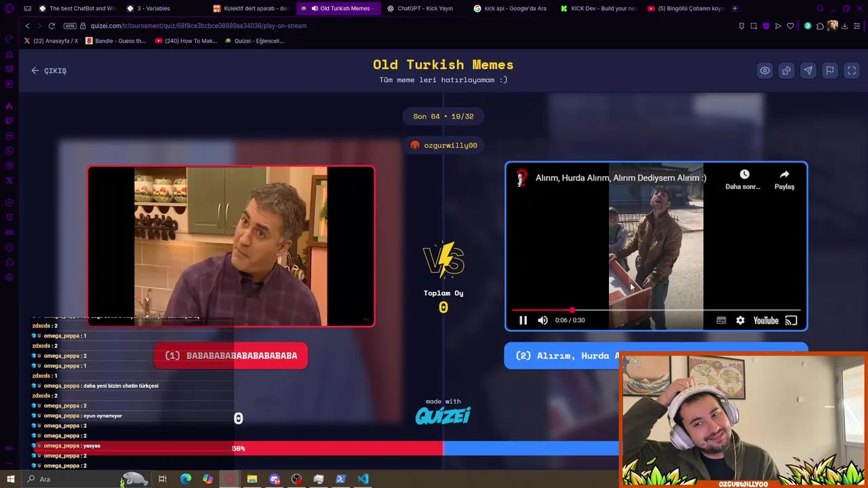Open the browser profile avatar
Image resolution: width=868 pixels, height=488 pixels.
pyautogui.click(x=832, y=26)
